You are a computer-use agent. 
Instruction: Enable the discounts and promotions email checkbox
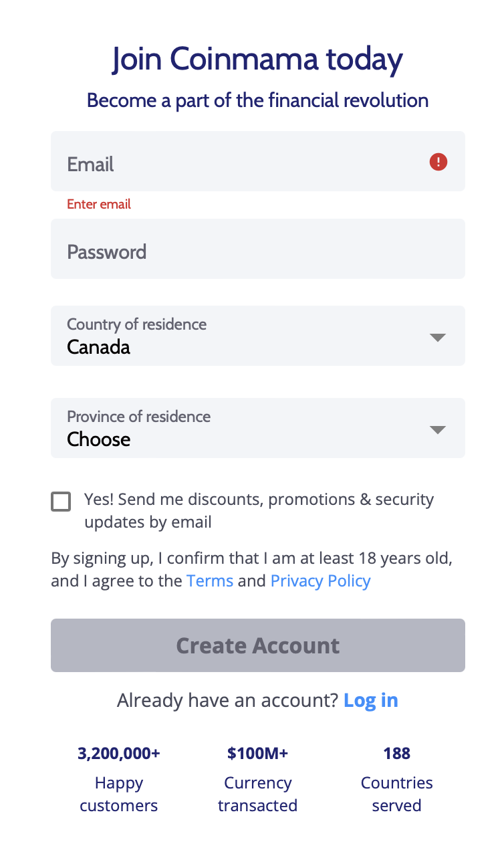click(61, 501)
